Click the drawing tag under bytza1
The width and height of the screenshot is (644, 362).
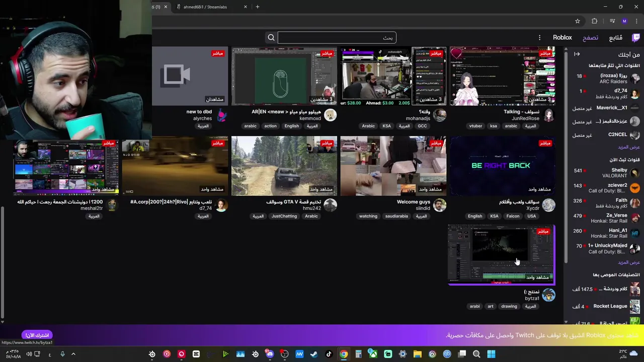tap(509, 306)
